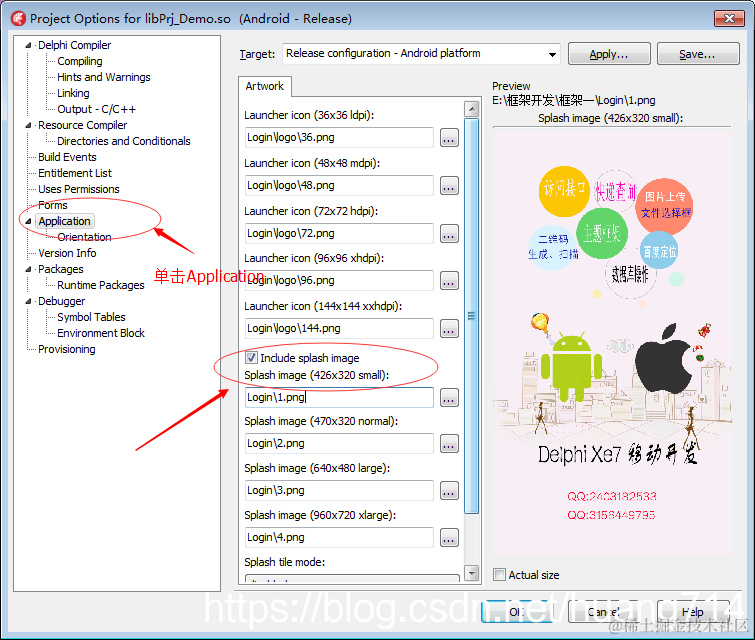Click the splash image preview thumbnail
Viewport: 755px width, 640px height.
pos(612,341)
